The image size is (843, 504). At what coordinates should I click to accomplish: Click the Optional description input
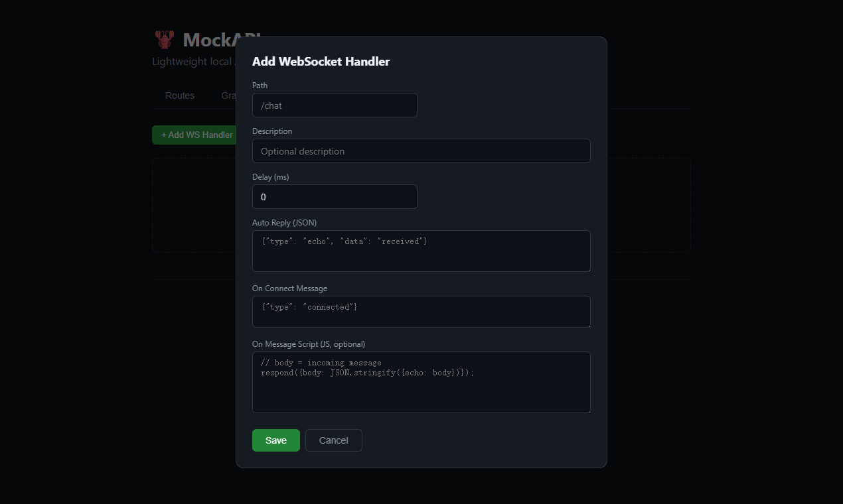pyautogui.click(x=421, y=151)
